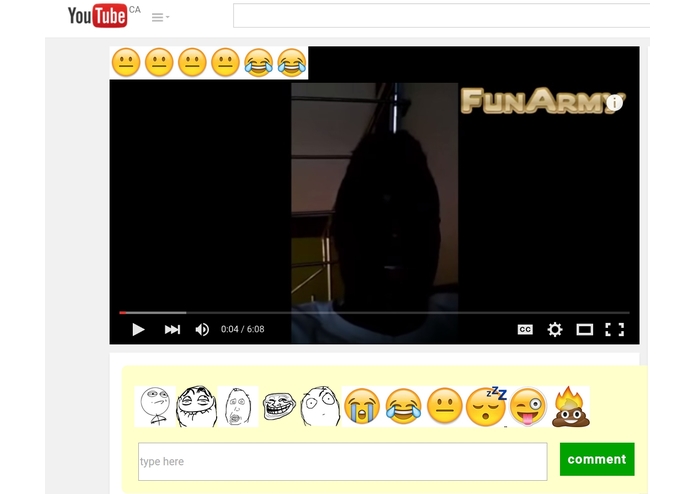The width and height of the screenshot is (695, 494).
Task: Insert the Challenge Accepted meme face
Action: [x=155, y=406]
